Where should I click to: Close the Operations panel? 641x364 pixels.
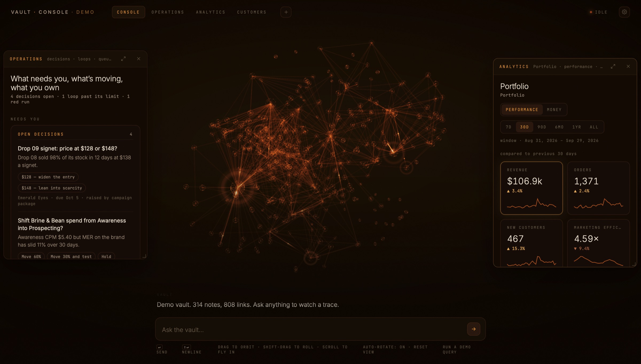[x=139, y=59]
